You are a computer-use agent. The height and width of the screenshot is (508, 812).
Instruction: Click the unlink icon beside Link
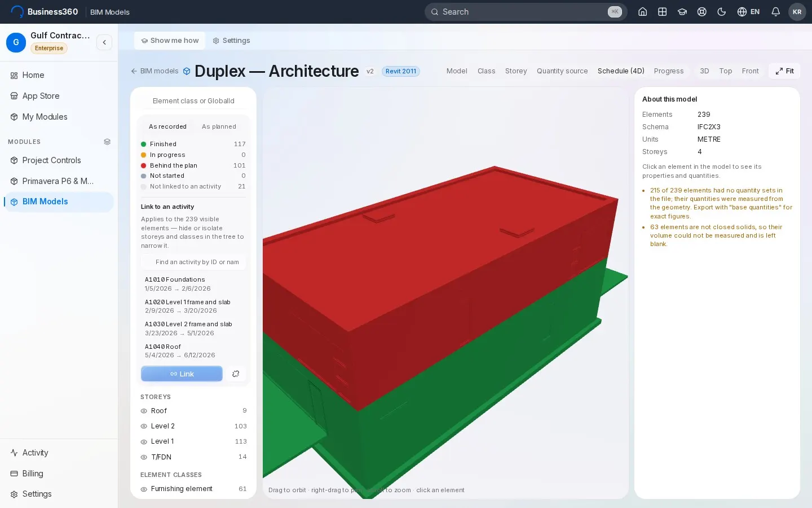tap(236, 374)
